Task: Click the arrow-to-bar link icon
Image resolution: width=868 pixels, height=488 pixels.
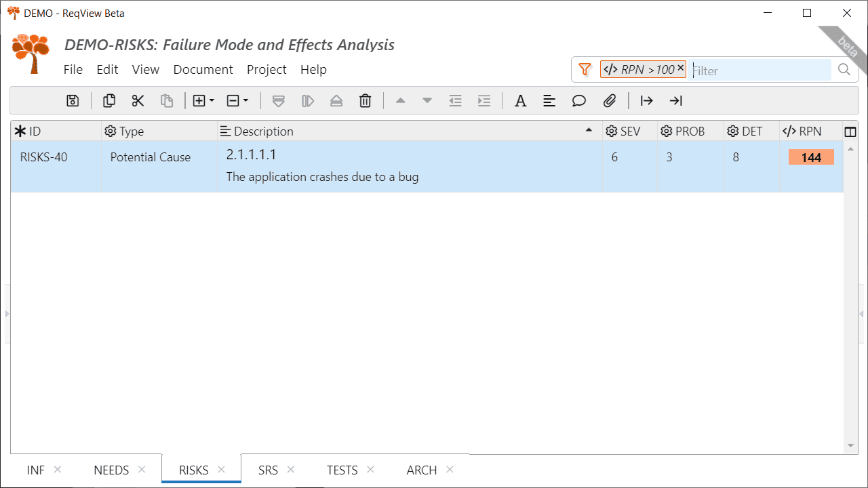Action: pyautogui.click(x=676, y=101)
